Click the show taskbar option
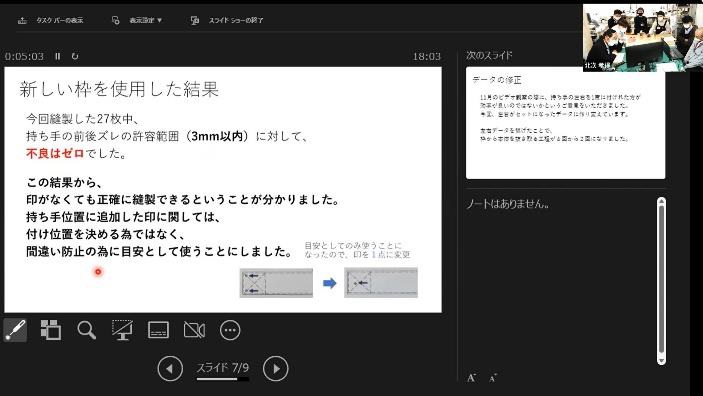The width and height of the screenshot is (703, 396). 60,20
